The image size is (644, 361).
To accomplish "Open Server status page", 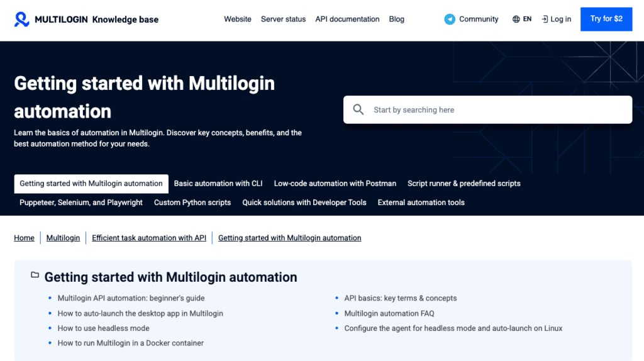I will (283, 19).
